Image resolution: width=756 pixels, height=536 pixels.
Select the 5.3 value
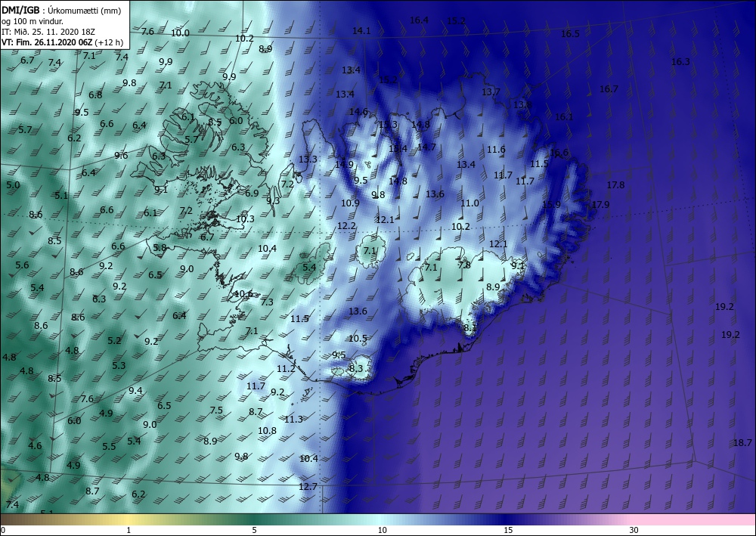click(x=119, y=366)
